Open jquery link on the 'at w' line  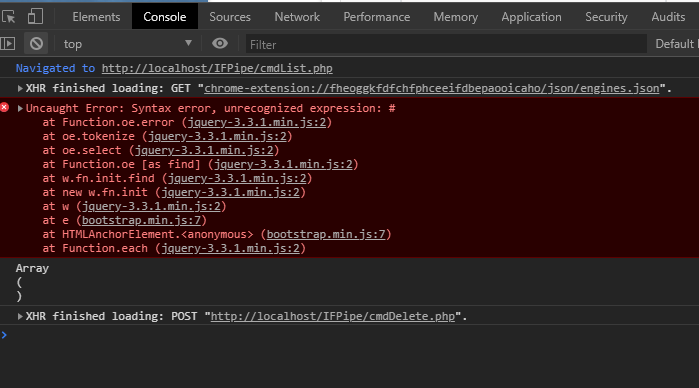click(x=152, y=206)
